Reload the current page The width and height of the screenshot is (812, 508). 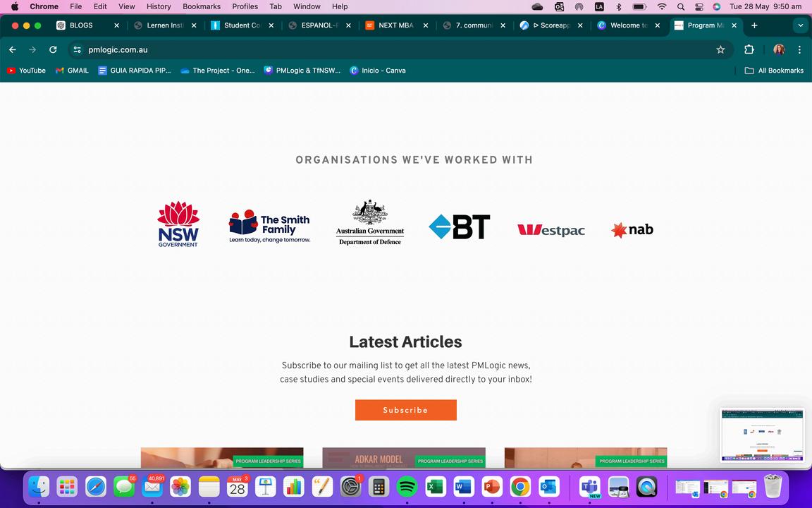point(53,50)
